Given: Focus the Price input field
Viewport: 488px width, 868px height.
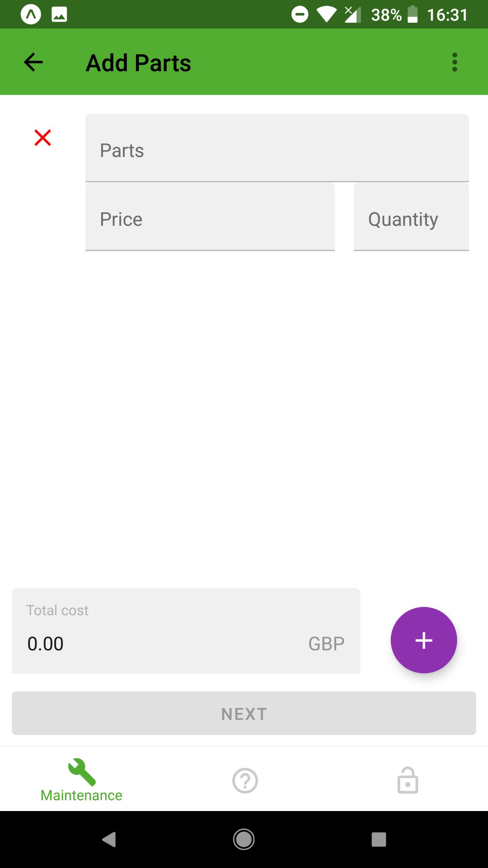Looking at the screenshot, I should click(x=210, y=217).
